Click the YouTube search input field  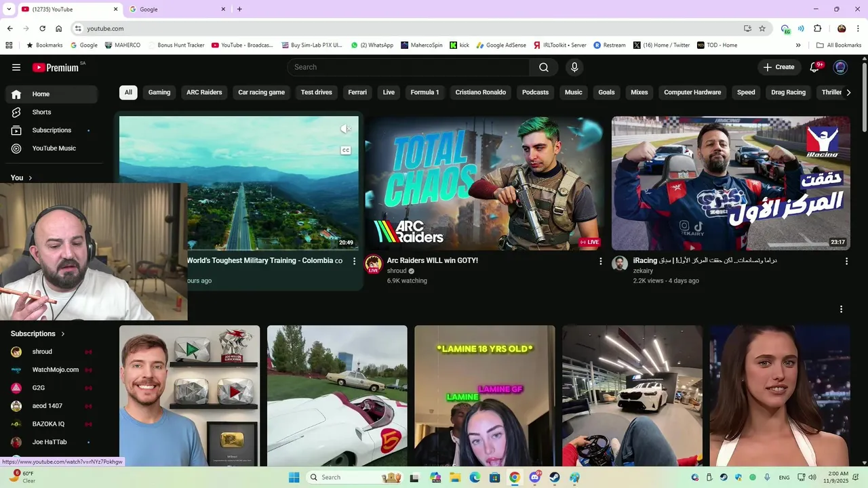tap(409, 67)
